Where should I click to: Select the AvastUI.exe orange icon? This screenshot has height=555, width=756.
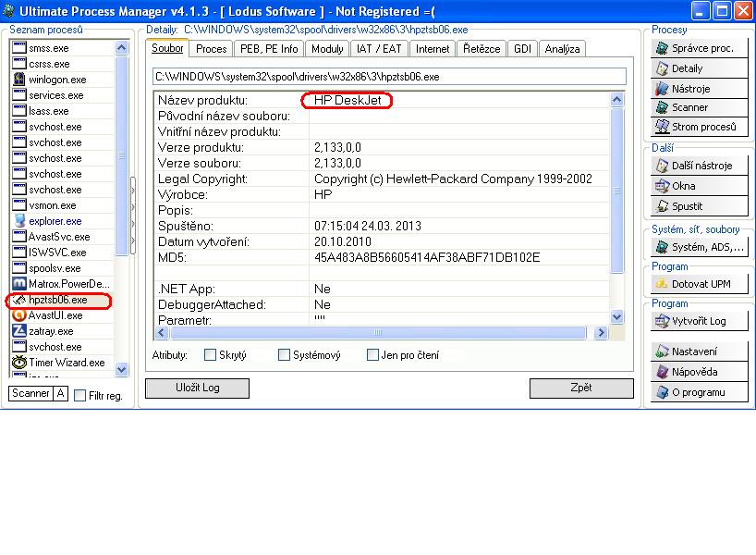(19, 315)
